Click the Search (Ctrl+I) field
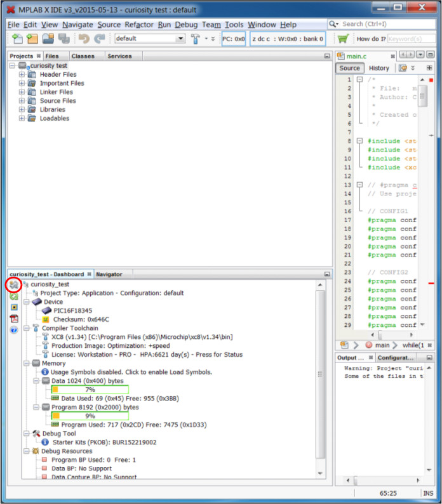Image resolution: width=442 pixels, height=504 pixels. [387, 24]
